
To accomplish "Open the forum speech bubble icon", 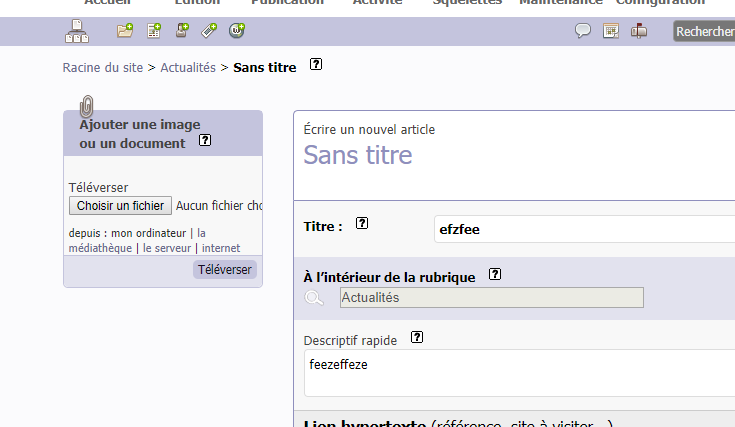I will click(583, 31).
